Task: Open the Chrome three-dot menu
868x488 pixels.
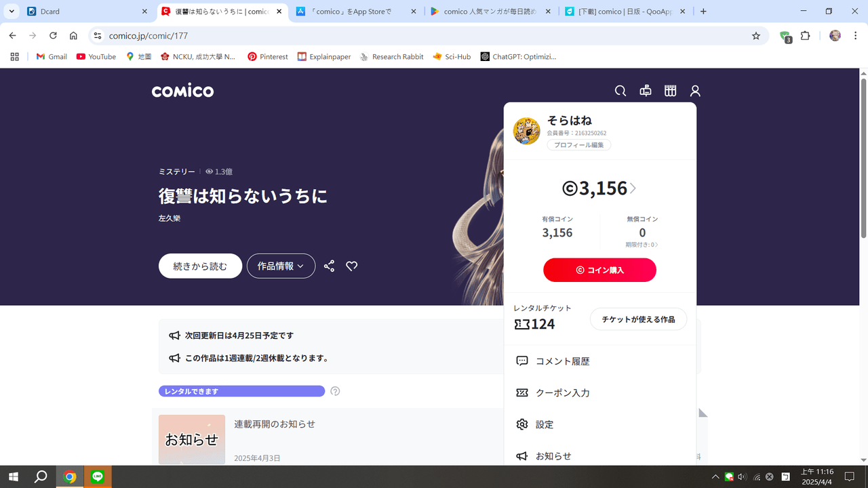Action: point(855,36)
